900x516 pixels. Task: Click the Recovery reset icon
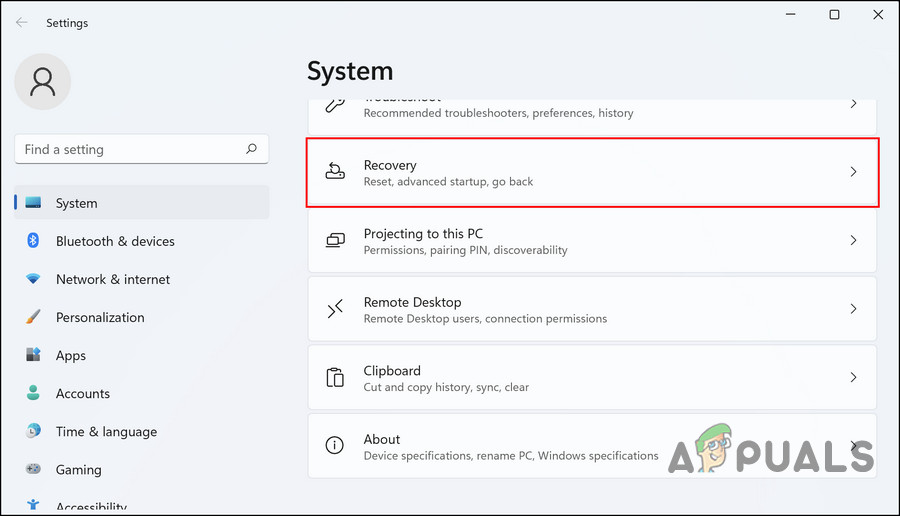coord(336,172)
